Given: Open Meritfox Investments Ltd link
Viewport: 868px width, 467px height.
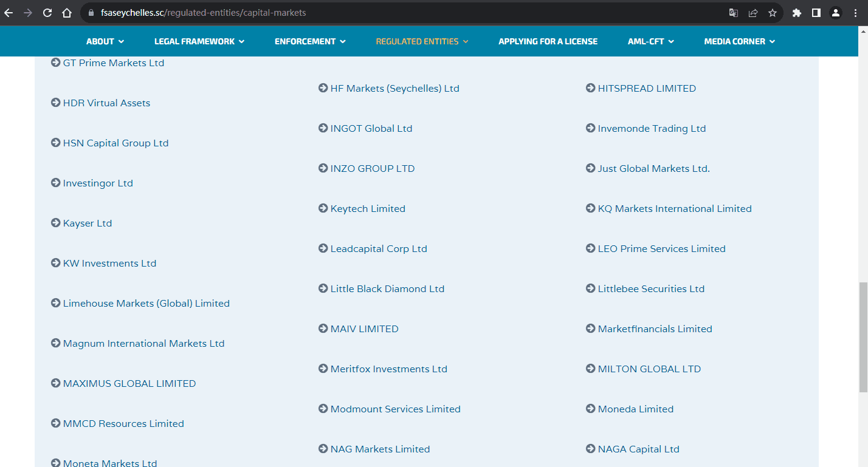Looking at the screenshot, I should click(x=389, y=369).
